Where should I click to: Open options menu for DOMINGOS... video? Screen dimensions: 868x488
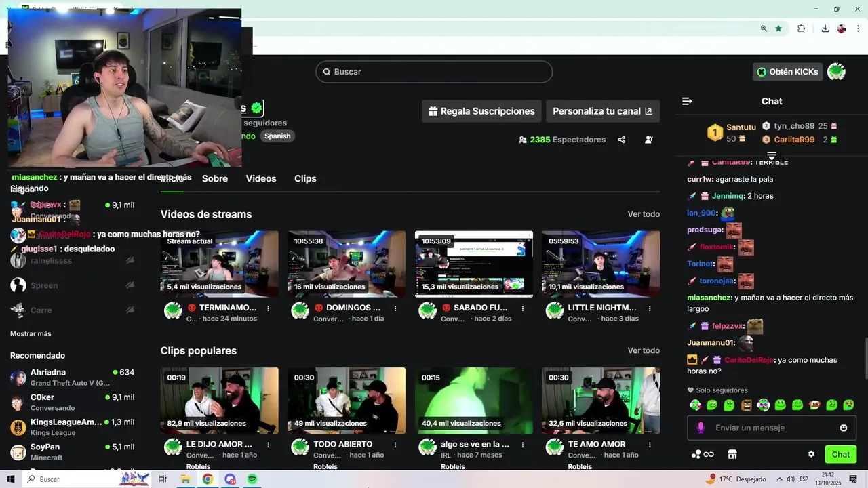pos(395,308)
